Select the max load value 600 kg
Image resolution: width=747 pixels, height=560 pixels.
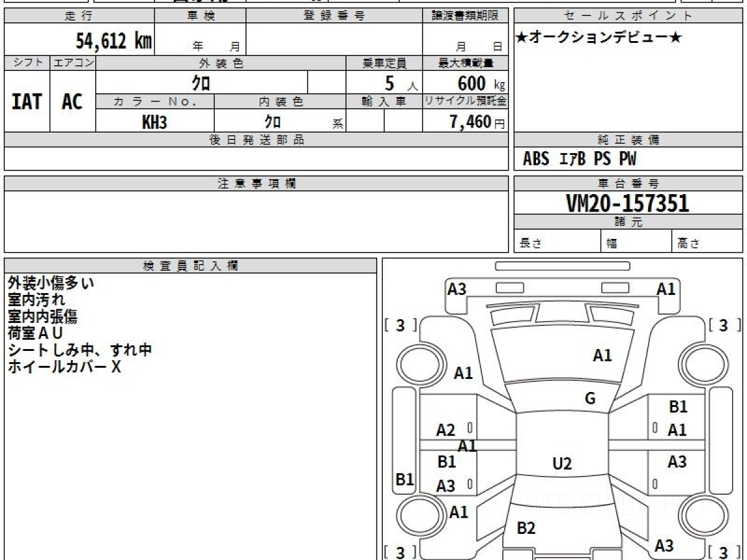[x=481, y=83]
